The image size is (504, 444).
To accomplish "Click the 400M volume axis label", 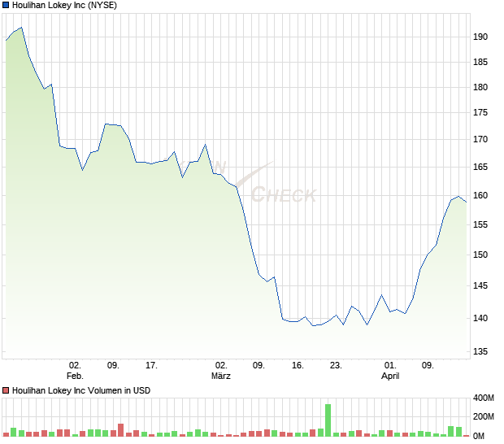I will [x=484, y=398].
